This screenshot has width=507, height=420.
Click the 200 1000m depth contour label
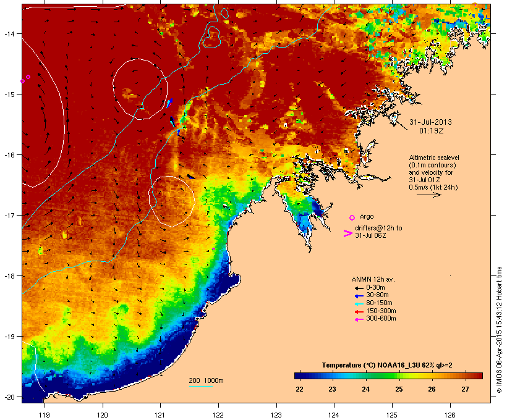click(x=206, y=380)
